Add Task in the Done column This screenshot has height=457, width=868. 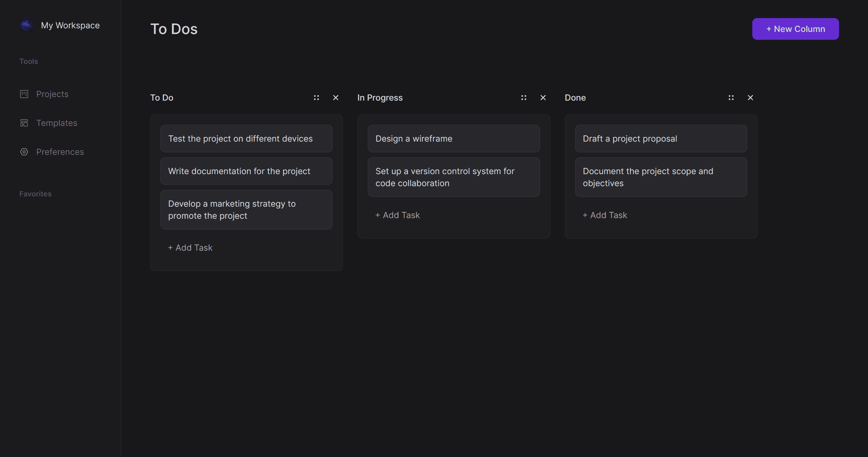tap(605, 215)
